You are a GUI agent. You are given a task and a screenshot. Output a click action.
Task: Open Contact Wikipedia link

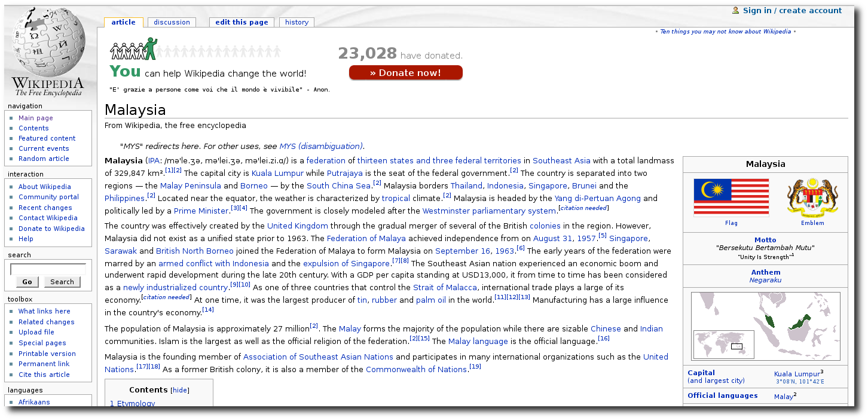48,218
